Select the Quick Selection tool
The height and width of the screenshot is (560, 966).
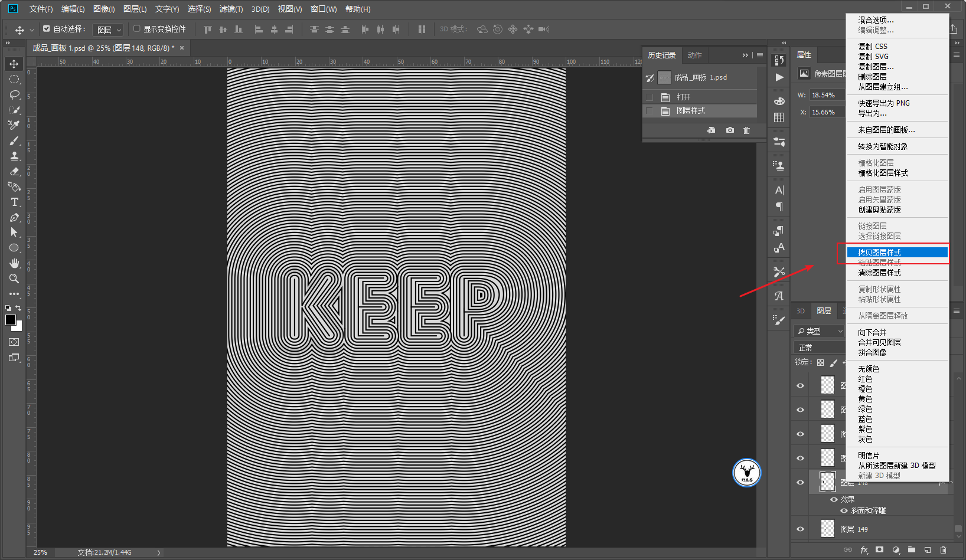coord(14,110)
